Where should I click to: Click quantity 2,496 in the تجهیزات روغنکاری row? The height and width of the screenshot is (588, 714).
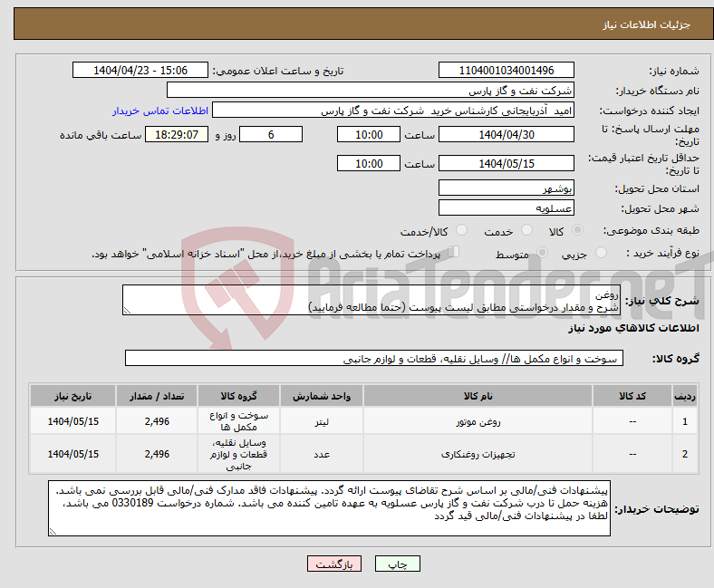click(x=157, y=455)
